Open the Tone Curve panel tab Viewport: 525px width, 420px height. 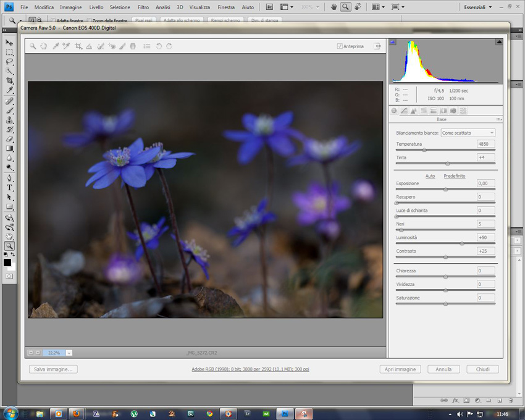click(404, 111)
